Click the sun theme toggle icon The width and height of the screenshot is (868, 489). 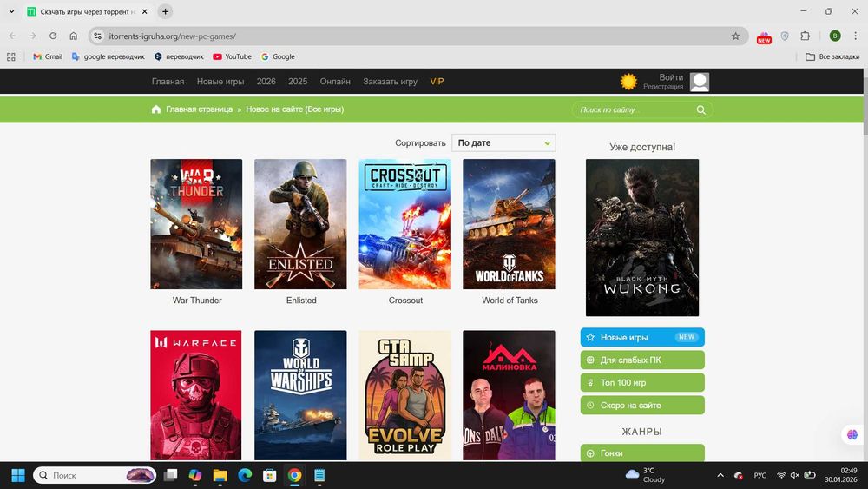[x=628, y=82]
